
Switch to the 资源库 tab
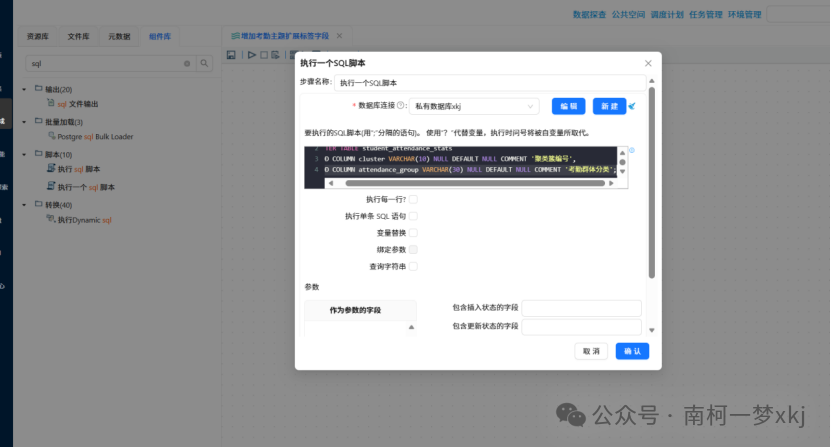[38, 37]
